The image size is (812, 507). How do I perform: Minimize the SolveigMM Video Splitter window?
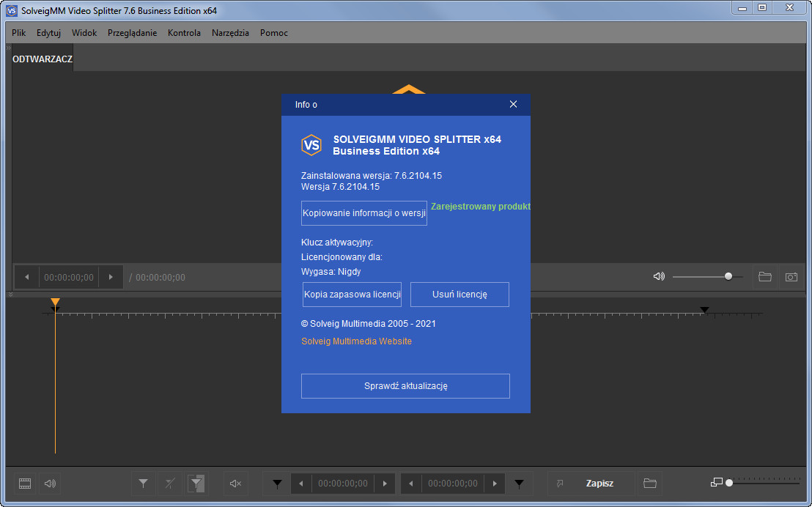click(742, 7)
